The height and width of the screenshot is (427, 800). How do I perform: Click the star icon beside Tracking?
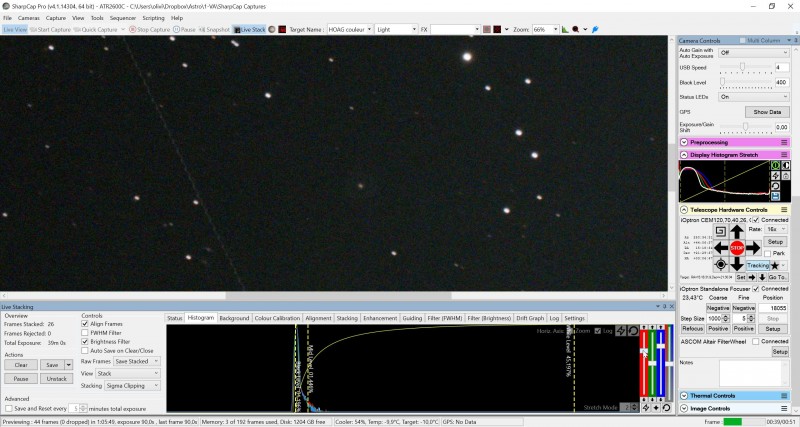(774, 266)
